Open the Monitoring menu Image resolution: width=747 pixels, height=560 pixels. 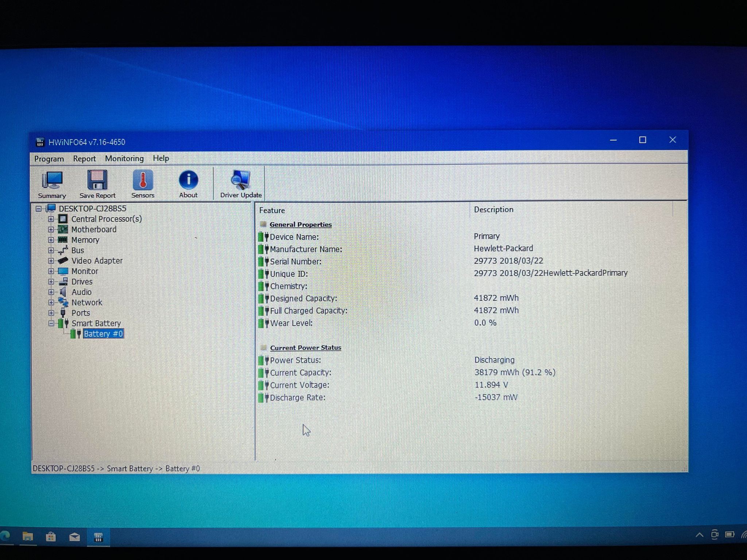point(124,159)
